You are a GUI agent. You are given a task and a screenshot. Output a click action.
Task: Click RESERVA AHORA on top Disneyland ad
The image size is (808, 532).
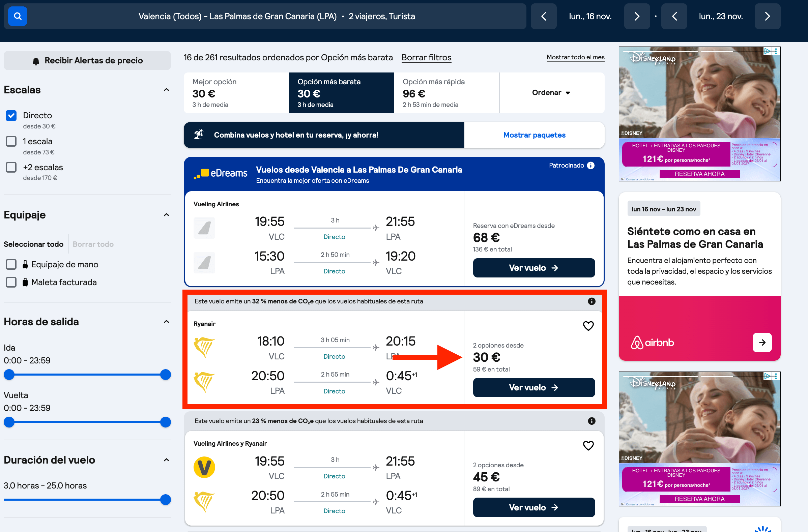[x=699, y=174]
